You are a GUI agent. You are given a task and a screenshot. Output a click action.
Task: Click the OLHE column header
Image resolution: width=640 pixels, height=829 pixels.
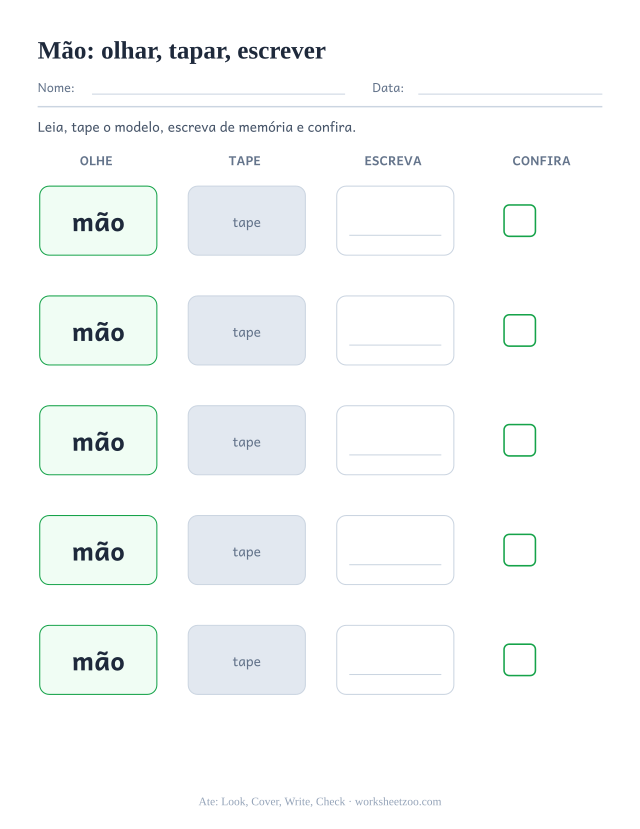pyautogui.click(x=96, y=161)
